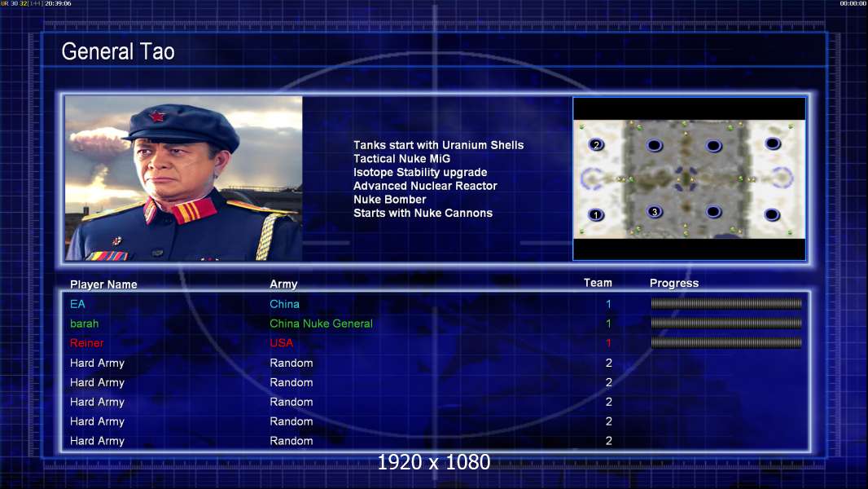Click barah's loading progress bar
The height and width of the screenshot is (489, 868).
726,323
